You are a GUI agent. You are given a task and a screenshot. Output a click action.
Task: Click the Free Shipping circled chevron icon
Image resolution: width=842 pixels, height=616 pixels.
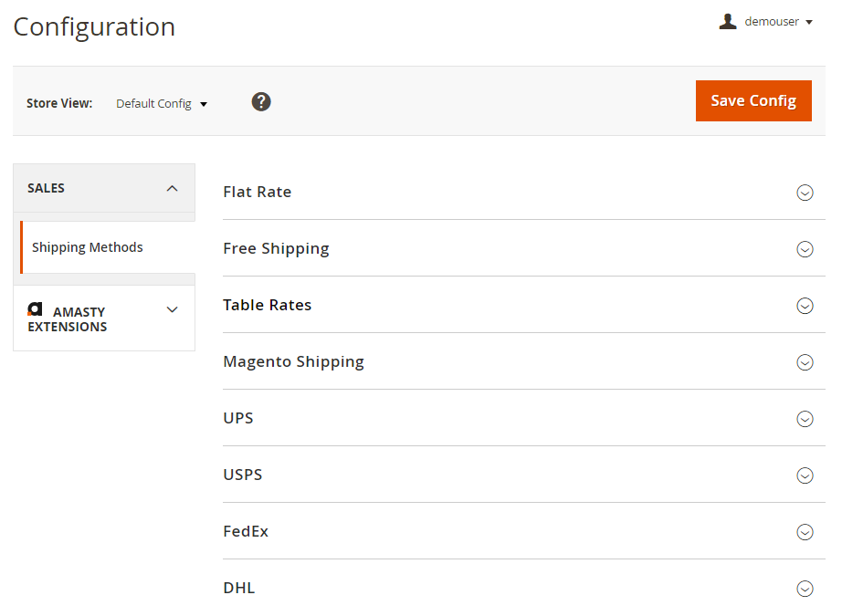click(805, 249)
